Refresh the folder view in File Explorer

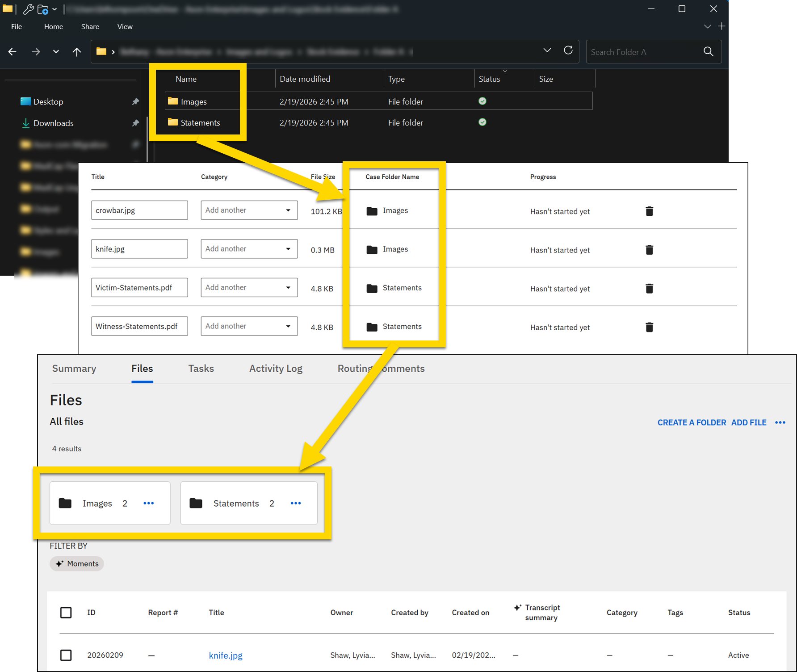click(568, 50)
